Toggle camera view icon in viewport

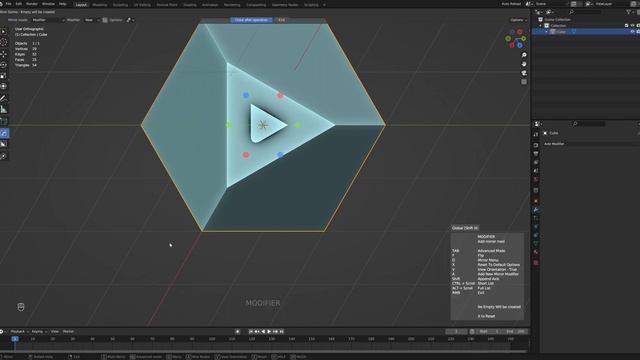click(524, 73)
